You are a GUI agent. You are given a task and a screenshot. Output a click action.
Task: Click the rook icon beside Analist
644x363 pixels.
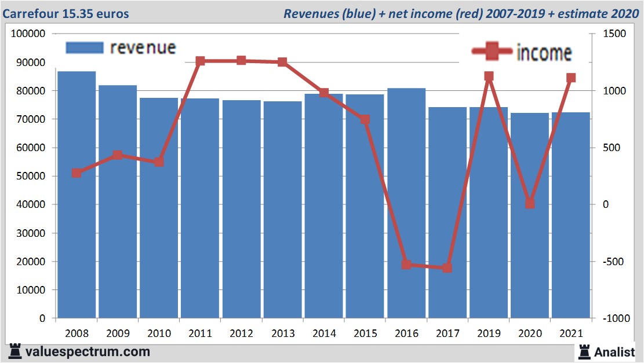tap(585, 351)
